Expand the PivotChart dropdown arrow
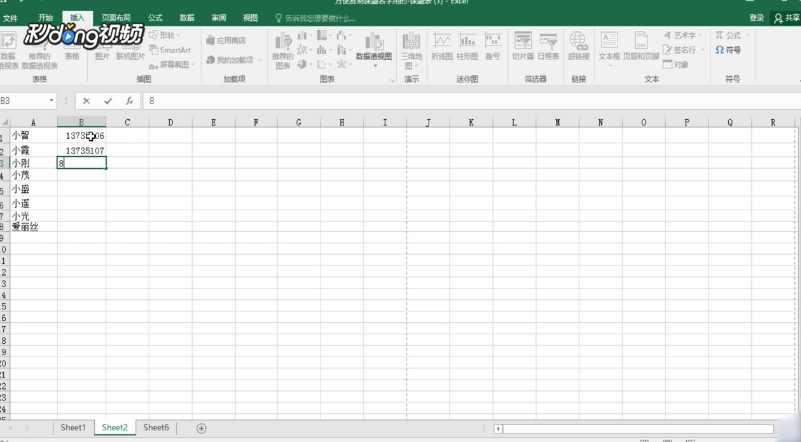This screenshot has width=801, height=442. tap(375, 65)
